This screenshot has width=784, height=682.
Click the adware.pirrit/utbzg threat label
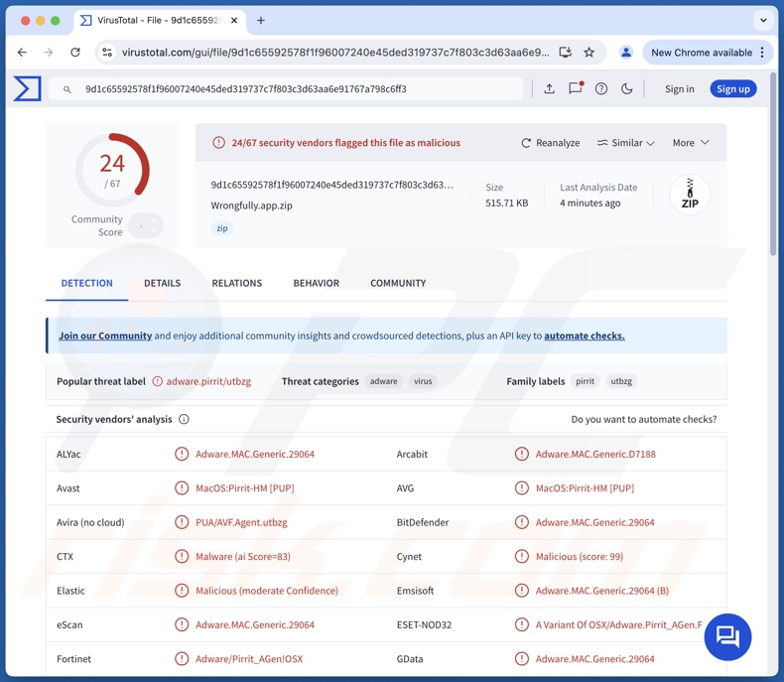208,381
